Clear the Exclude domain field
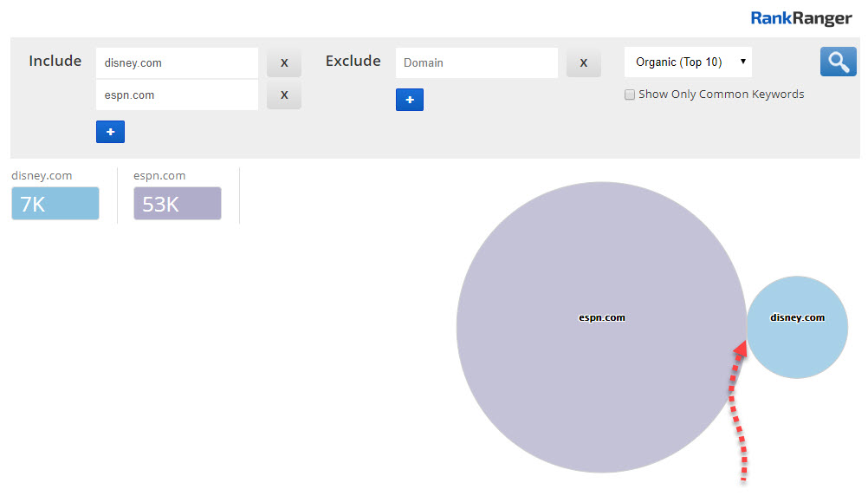 (583, 62)
